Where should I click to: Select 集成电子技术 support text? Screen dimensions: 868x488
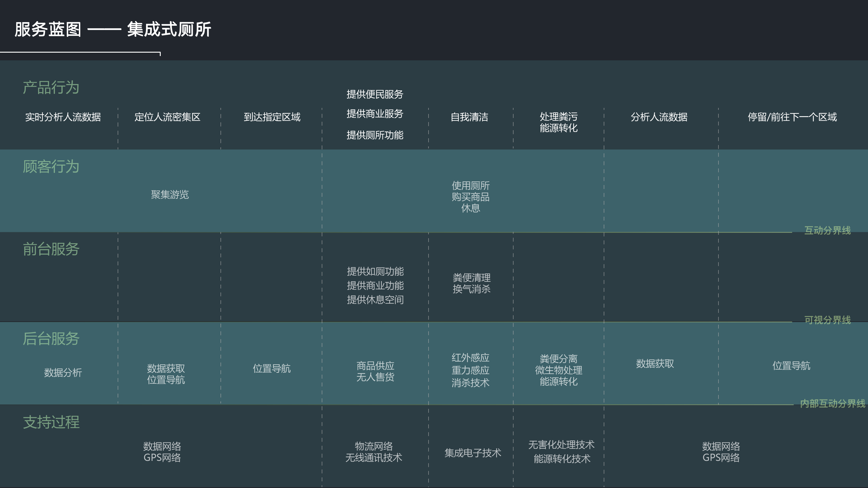tap(472, 453)
